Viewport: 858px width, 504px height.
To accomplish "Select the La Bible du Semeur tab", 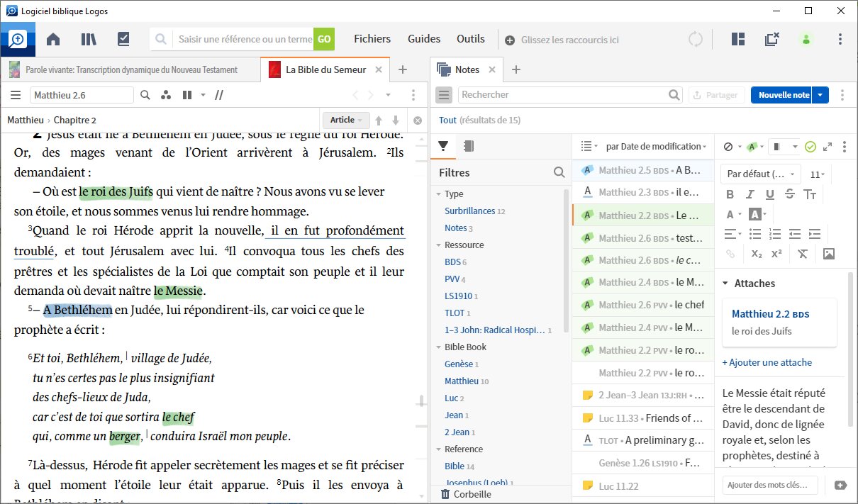I will (325, 69).
